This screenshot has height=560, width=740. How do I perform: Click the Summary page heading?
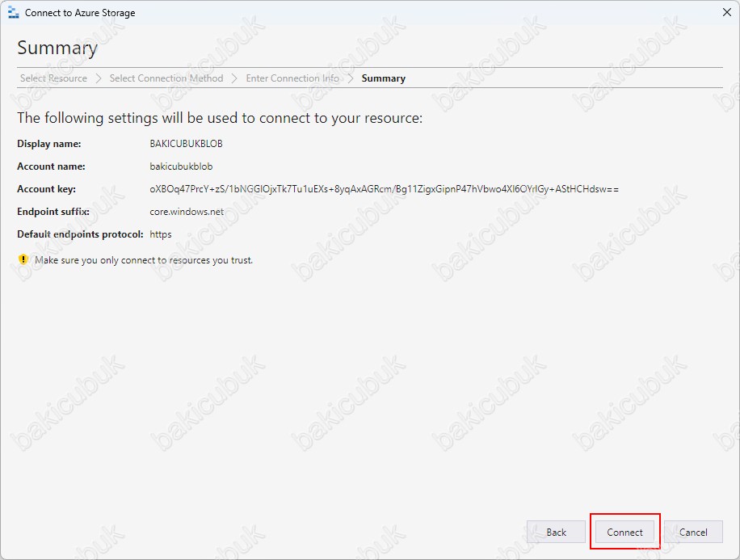click(x=57, y=48)
